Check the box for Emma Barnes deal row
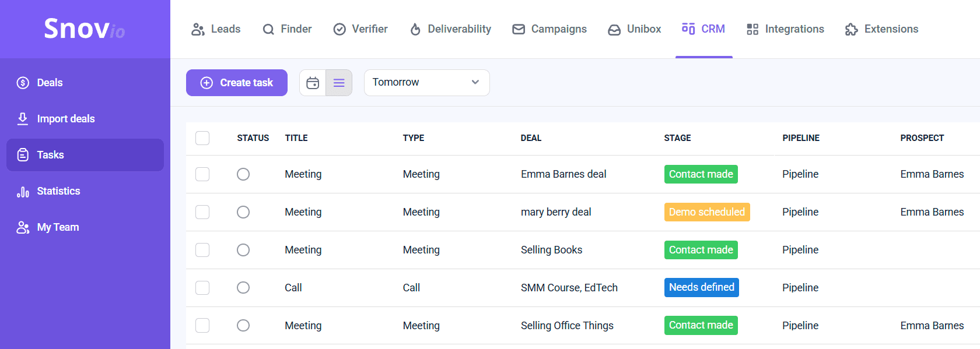Image resolution: width=980 pixels, height=349 pixels. click(x=202, y=174)
